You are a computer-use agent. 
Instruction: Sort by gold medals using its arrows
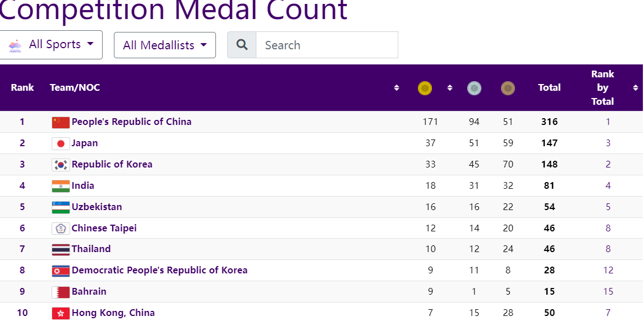click(449, 88)
